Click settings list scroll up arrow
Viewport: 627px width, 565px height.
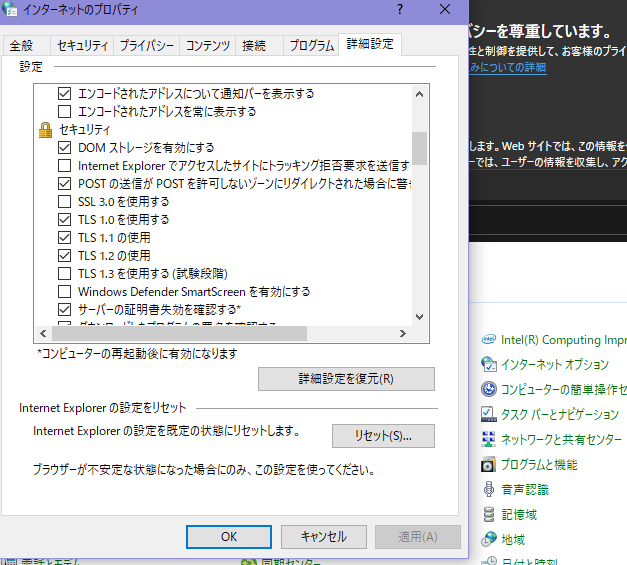[x=419, y=94]
